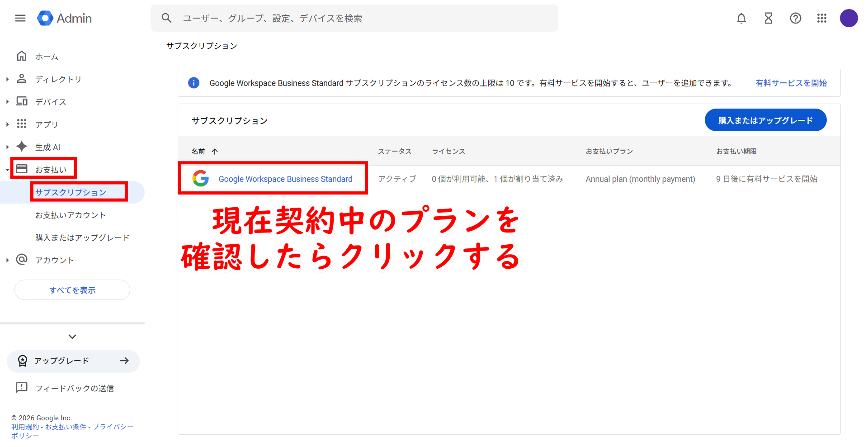The image size is (868, 447).
Task: Expand the ディレクトリ menu section
Action: 8,79
